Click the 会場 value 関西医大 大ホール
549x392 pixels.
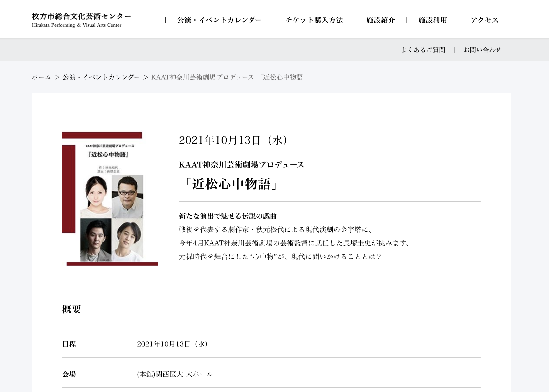(x=175, y=374)
